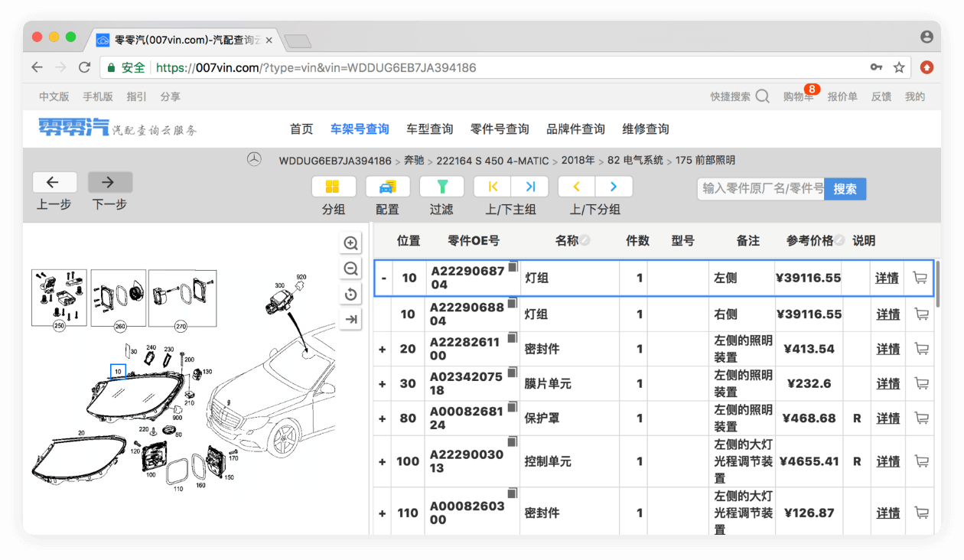Expand the row for position 20 密封件
This screenshot has height=560, width=964.
click(x=383, y=350)
